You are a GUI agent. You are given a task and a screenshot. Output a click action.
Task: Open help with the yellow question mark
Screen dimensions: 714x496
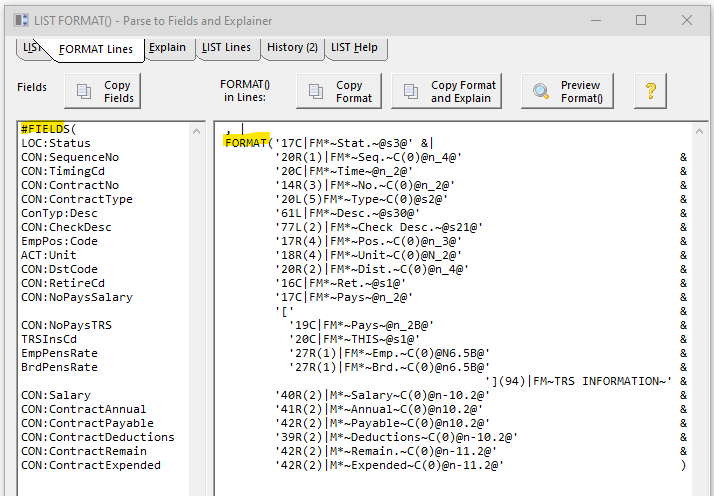pyautogui.click(x=650, y=91)
